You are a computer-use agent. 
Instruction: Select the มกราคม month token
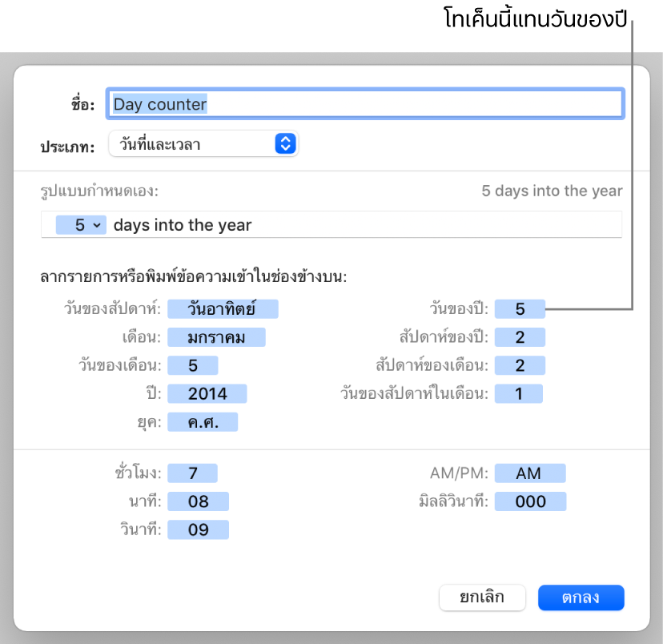click(x=216, y=337)
